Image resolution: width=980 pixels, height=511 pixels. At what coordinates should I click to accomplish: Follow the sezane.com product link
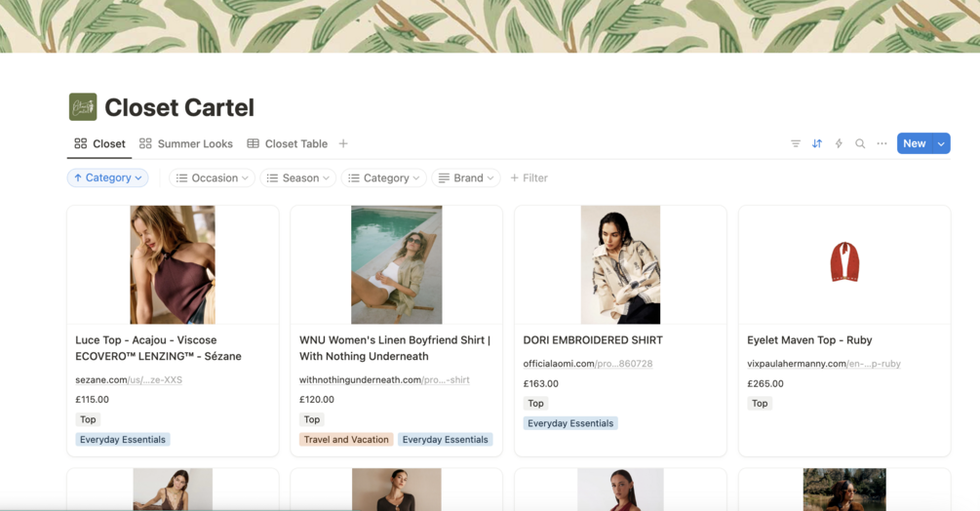coord(129,379)
